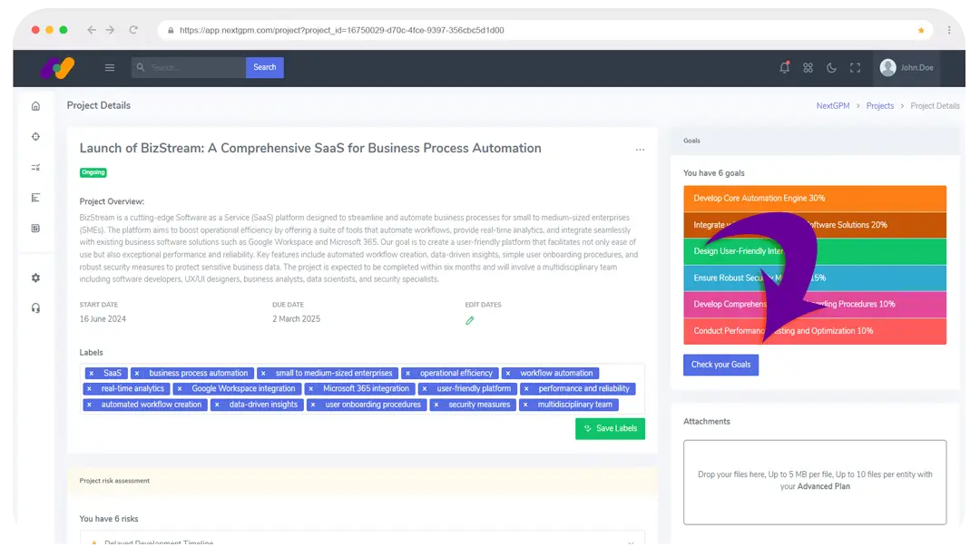The width and height of the screenshot is (980, 557).
Task: Open the notifications bell
Action: (x=784, y=67)
